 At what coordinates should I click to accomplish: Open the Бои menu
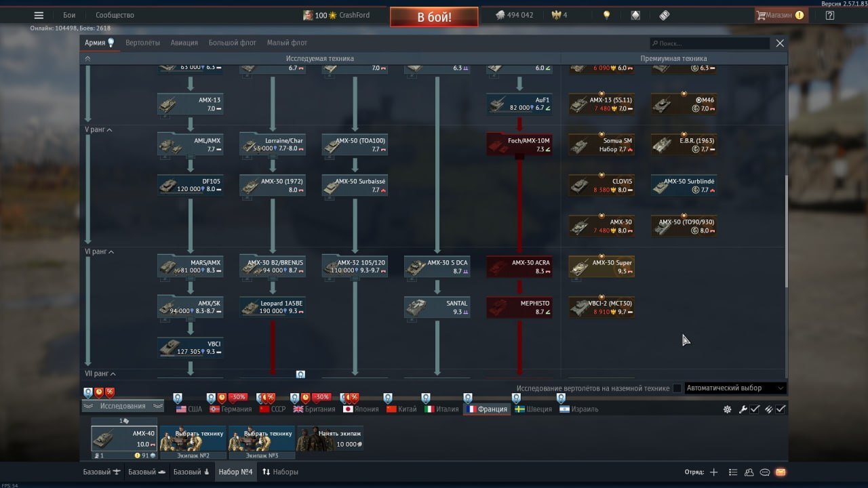point(69,15)
